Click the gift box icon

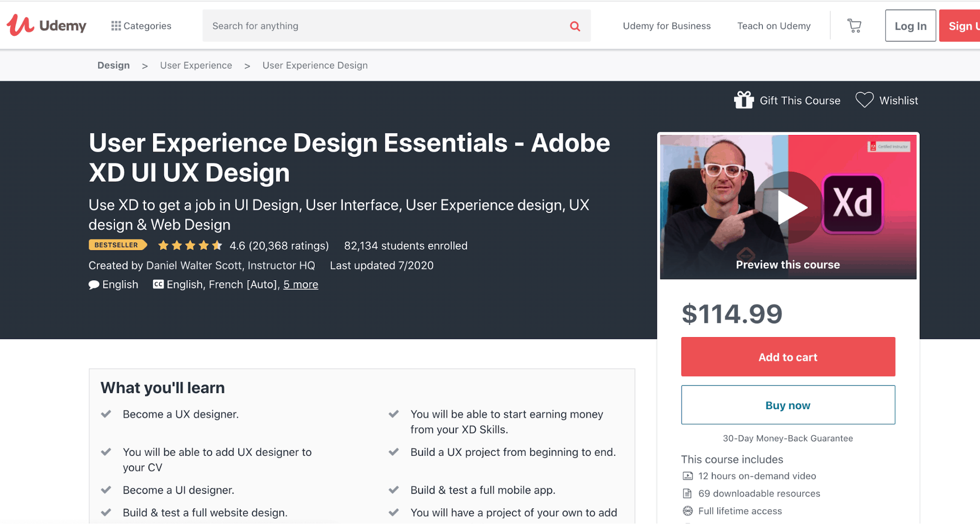pos(744,100)
